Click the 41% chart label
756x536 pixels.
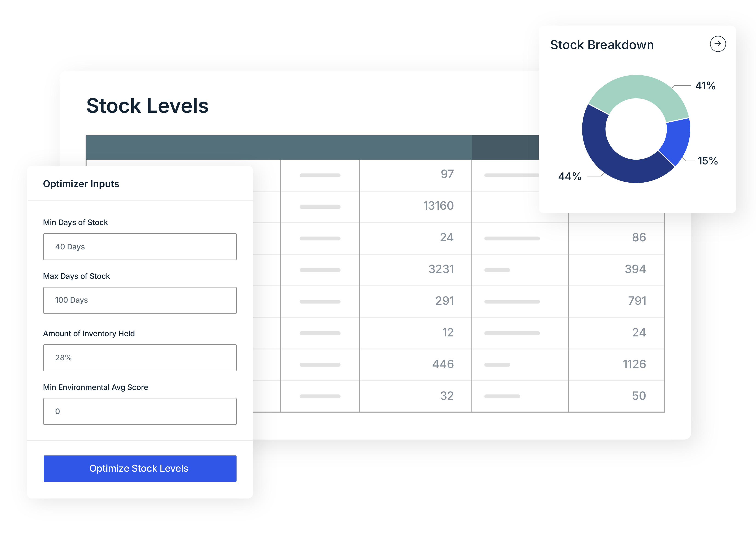(705, 86)
